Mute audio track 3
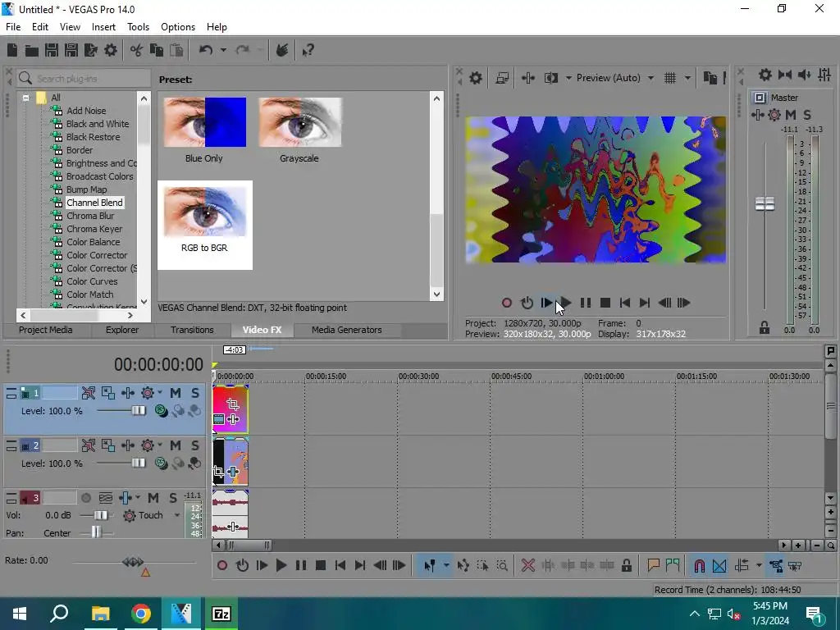 pyautogui.click(x=153, y=498)
